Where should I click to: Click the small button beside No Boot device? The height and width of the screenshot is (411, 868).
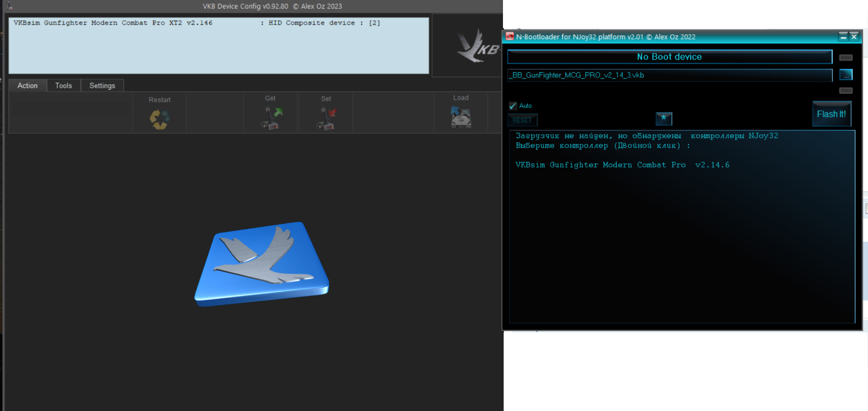click(x=846, y=57)
